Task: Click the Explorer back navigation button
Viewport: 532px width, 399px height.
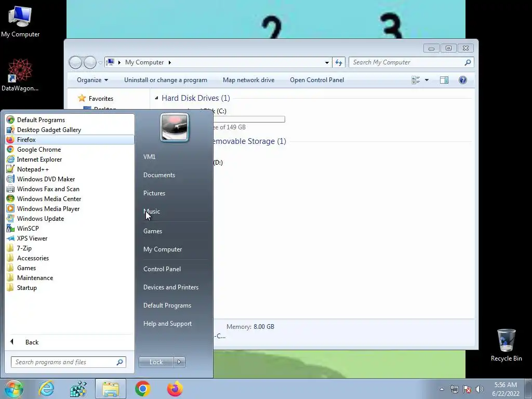Action: point(75,62)
